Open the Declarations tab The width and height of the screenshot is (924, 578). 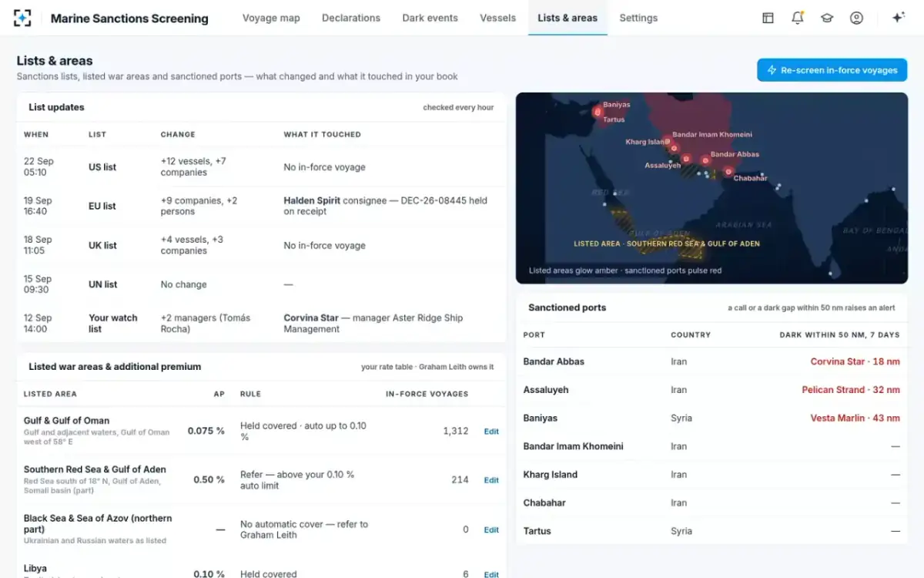[x=351, y=18]
